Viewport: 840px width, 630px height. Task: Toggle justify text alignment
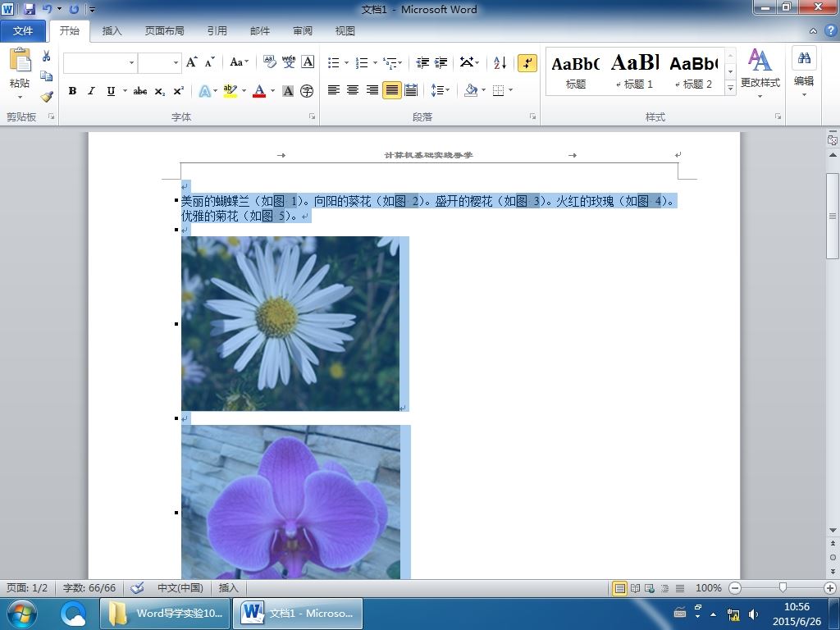392,90
